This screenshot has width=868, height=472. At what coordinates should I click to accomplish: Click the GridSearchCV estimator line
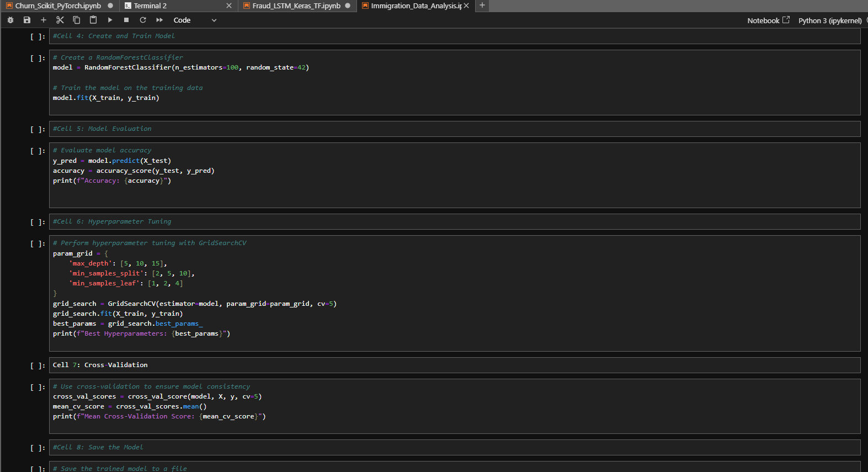coord(195,304)
